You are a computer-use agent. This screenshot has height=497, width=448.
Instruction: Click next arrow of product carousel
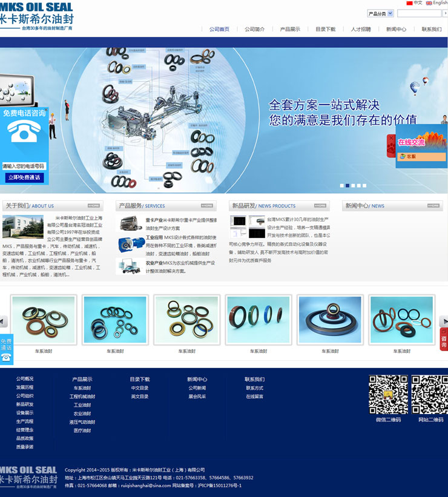tap(444, 321)
